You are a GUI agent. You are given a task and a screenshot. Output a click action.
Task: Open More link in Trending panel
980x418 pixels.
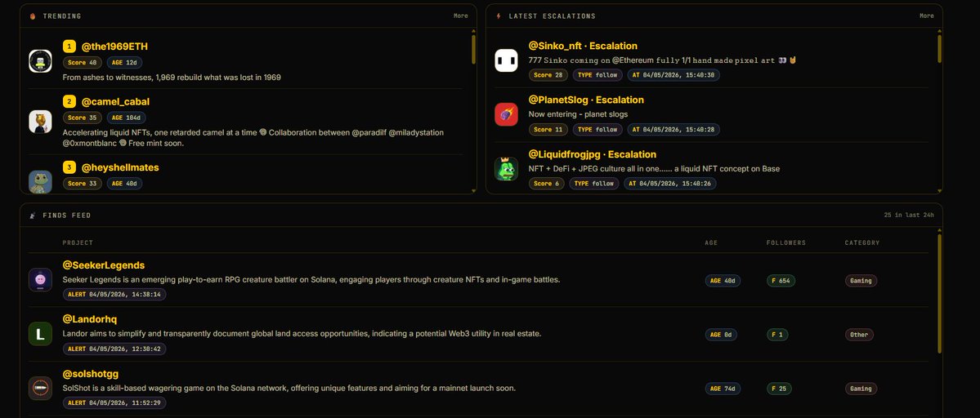pyautogui.click(x=461, y=16)
